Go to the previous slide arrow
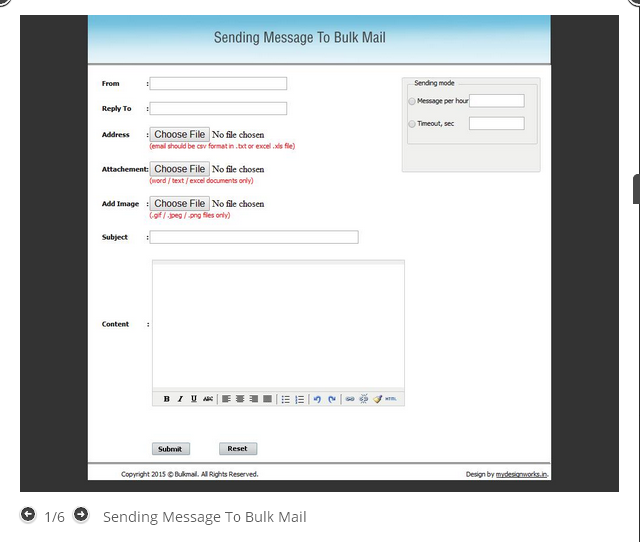640x542 pixels. pos(28,514)
